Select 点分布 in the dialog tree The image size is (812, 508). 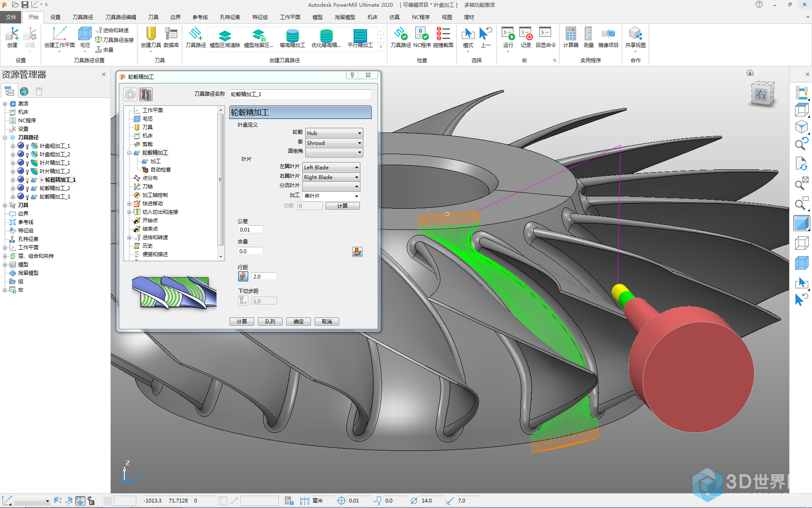(150, 178)
